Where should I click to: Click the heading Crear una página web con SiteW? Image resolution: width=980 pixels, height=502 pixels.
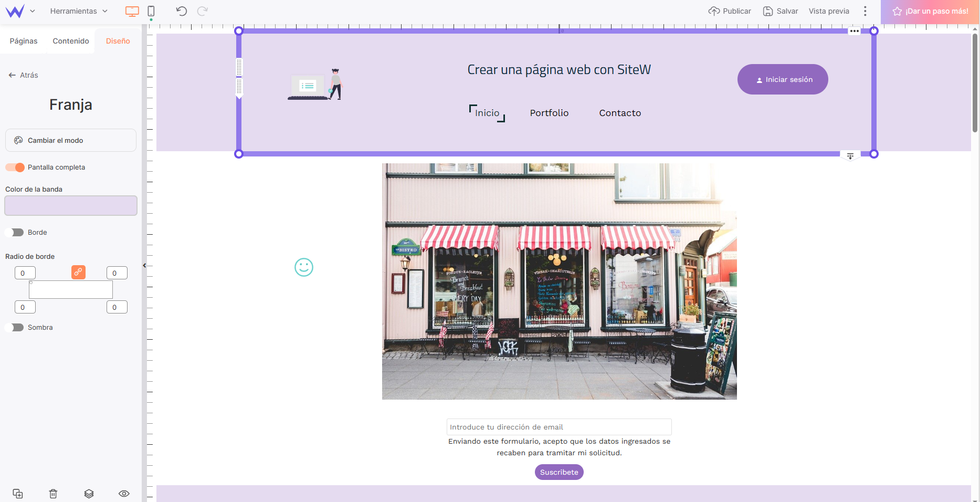tap(559, 70)
